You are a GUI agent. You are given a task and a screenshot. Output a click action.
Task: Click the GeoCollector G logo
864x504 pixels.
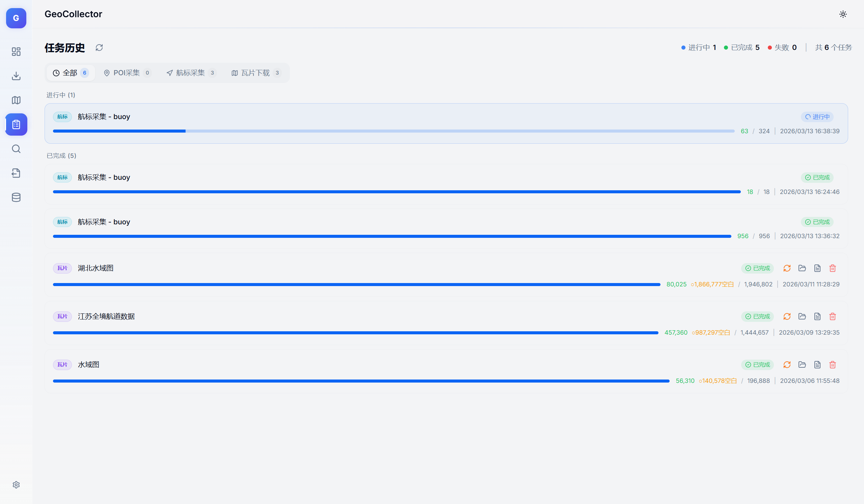[x=16, y=18]
